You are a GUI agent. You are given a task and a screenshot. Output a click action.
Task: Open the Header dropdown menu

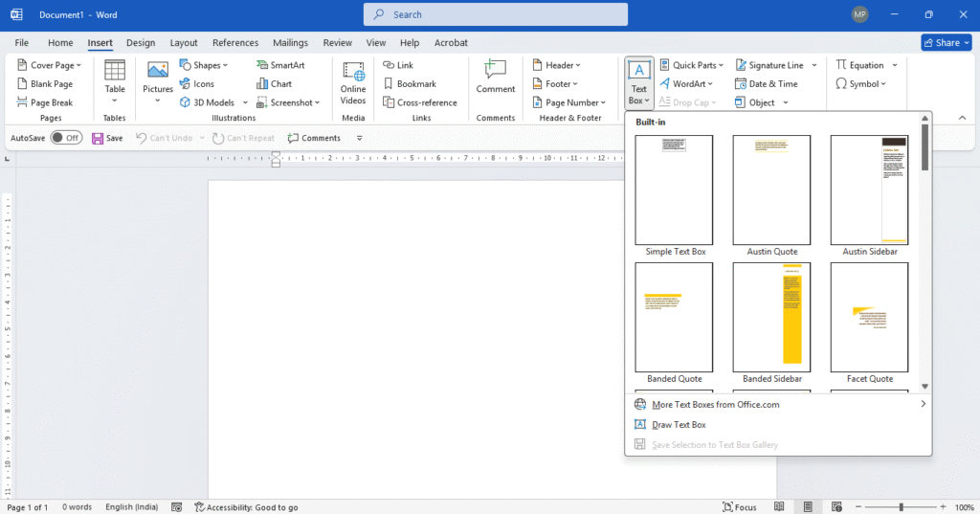pos(555,65)
